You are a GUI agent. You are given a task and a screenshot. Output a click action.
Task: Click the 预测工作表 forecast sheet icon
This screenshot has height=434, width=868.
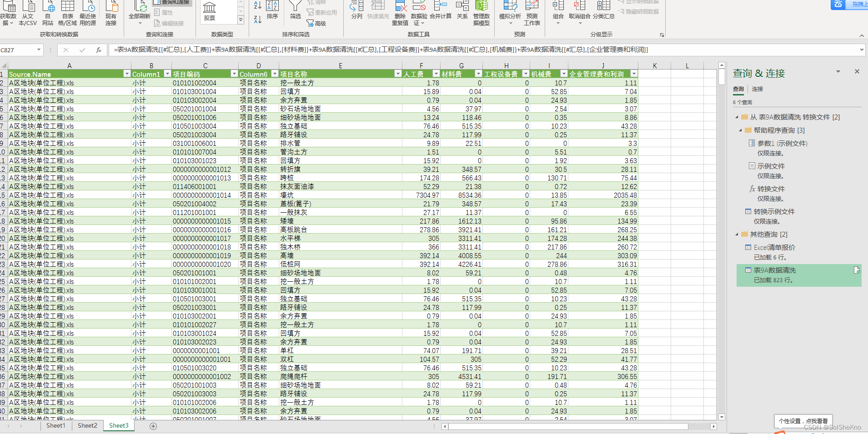click(x=532, y=13)
